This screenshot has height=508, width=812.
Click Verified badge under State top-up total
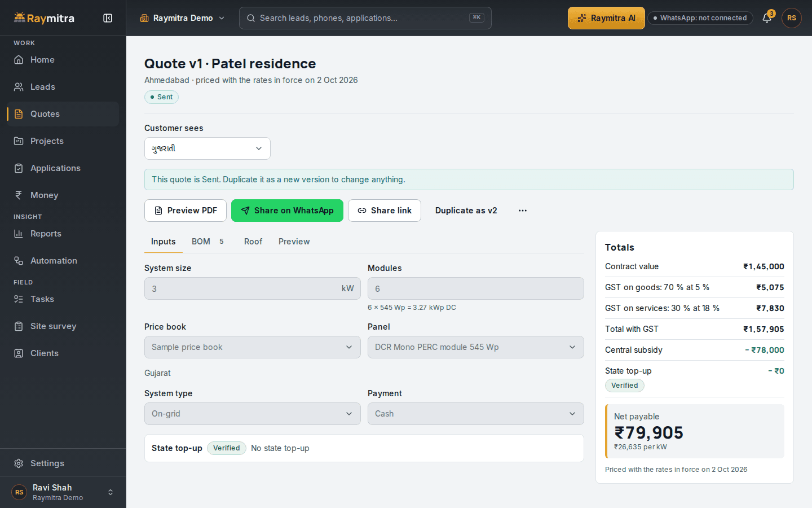[625, 386]
